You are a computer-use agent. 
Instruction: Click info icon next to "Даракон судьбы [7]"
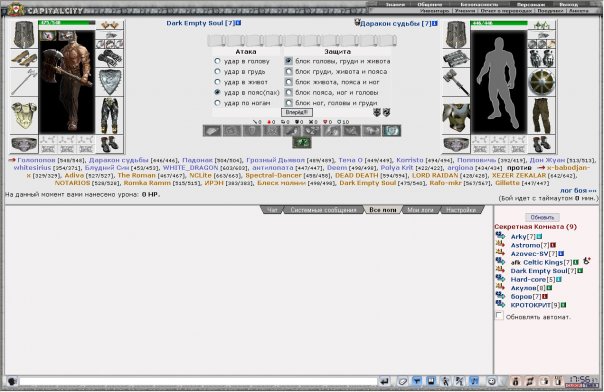coord(435,23)
